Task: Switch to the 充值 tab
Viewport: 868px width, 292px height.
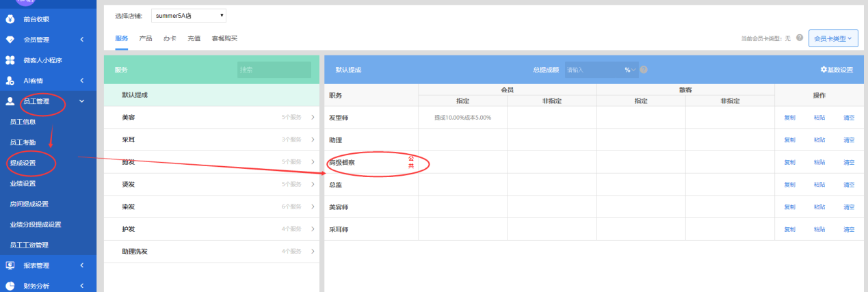Action: tap(194, 38)
